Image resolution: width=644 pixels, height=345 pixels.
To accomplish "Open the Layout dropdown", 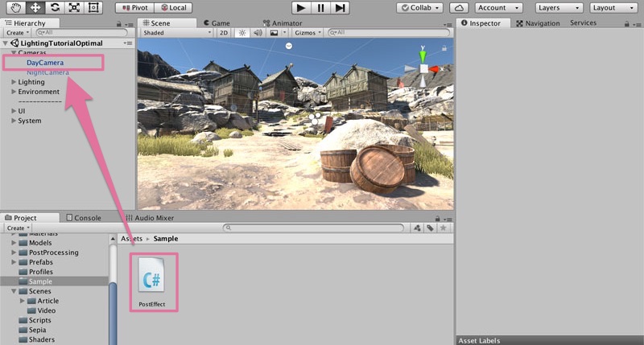I will (613, 7).
